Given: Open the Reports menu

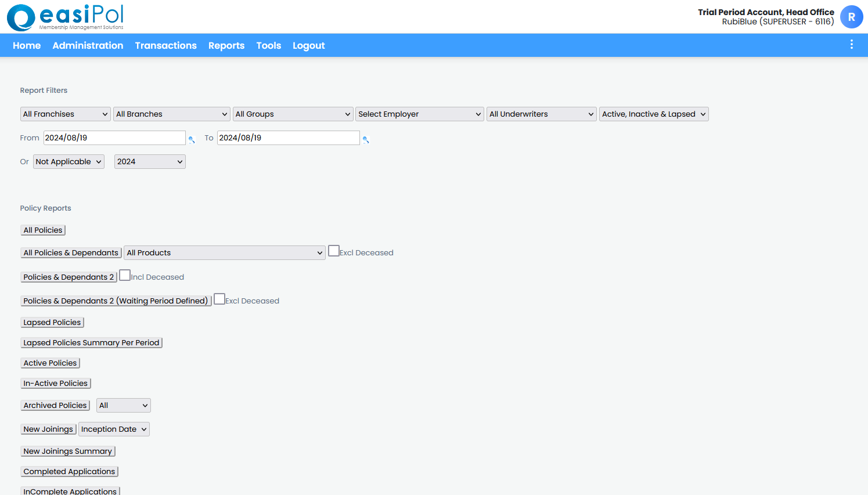Looking at the screenshot, I should pos(226,45).
